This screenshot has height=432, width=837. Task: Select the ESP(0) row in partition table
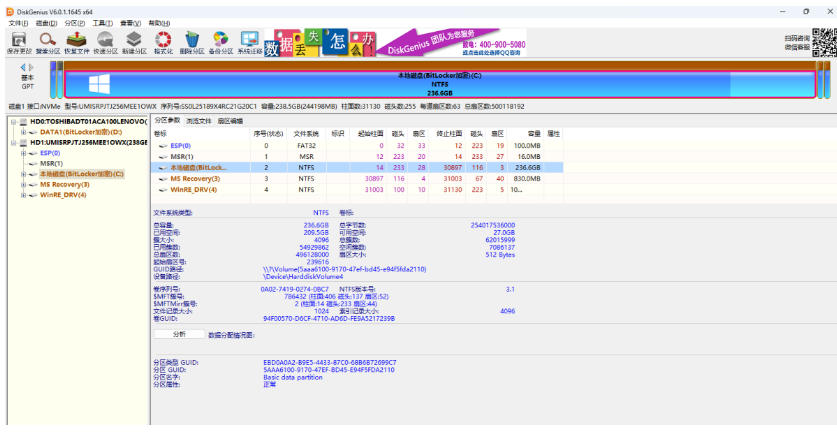tap(182, 146)
